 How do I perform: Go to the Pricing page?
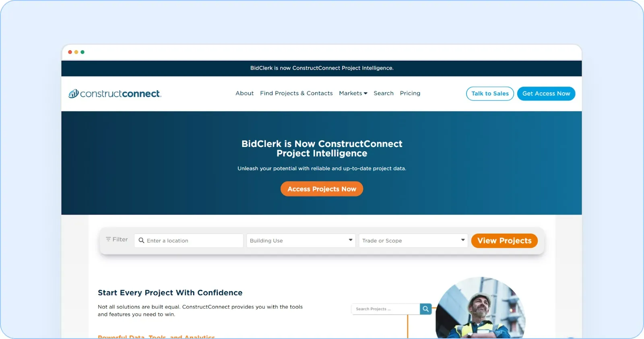point(410,93)
